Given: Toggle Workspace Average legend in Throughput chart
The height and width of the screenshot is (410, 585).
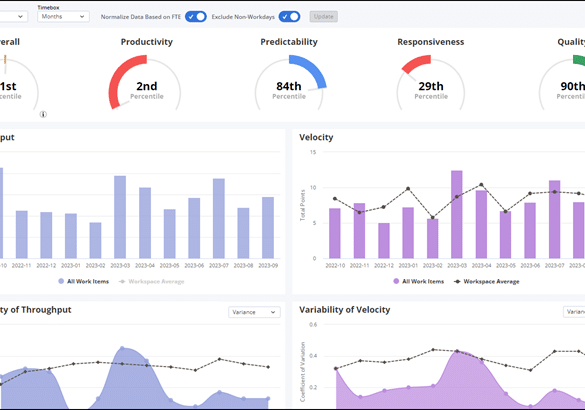Looking at the screenshot, I should click(151, 281).
